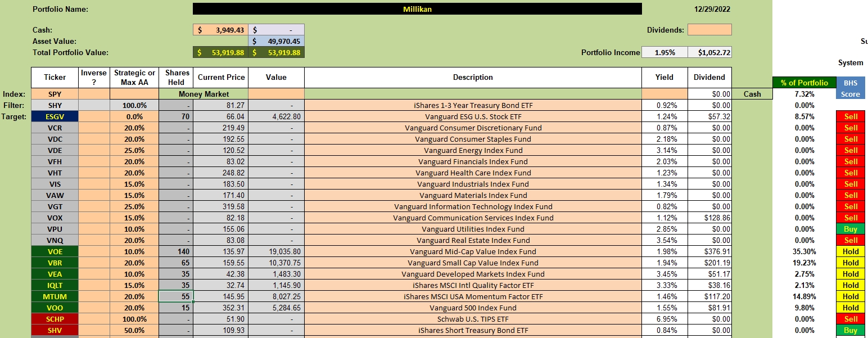
Task: Select the SHV Buy score cell
Action: (850, 330)
